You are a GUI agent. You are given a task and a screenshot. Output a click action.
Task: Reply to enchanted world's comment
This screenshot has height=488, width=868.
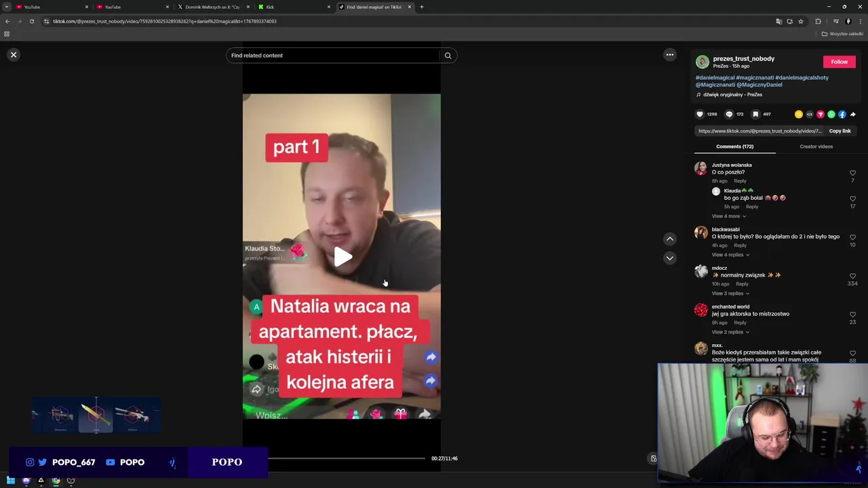click(x=740, y=323)
